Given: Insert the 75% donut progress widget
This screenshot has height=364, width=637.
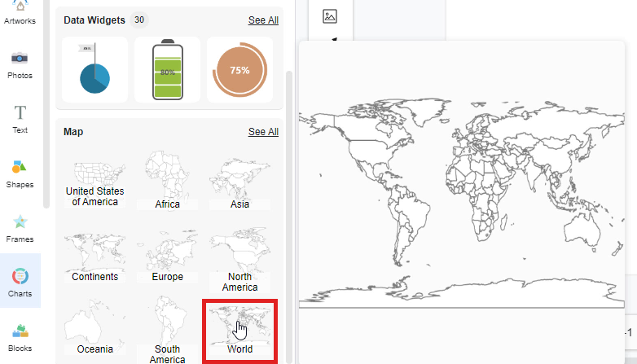Looking at the screenshot, I should coord(239,69).
